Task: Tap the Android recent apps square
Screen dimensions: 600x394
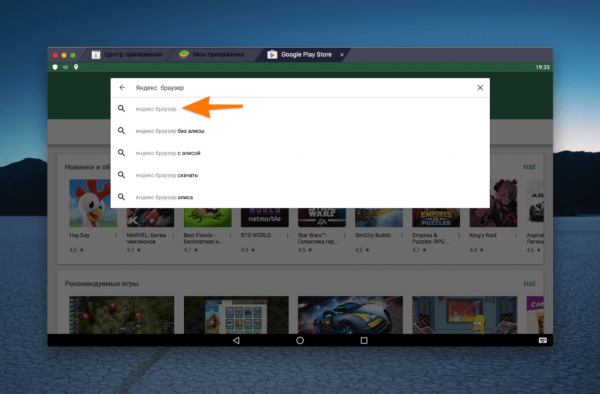Action: 364,340
